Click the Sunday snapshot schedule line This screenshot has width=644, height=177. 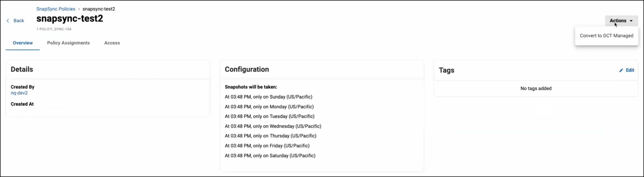click(x=268, y=97)
